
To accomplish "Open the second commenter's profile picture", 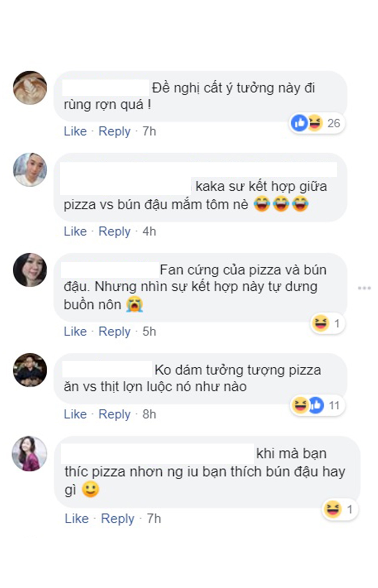I will (x=30, y=170).
